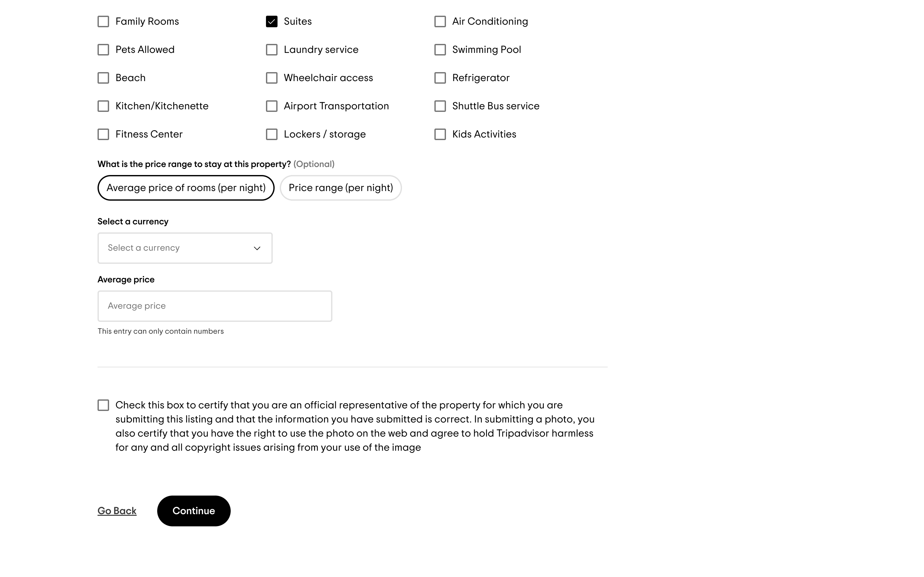Enable the Pets Allowed option

point(103,50)
